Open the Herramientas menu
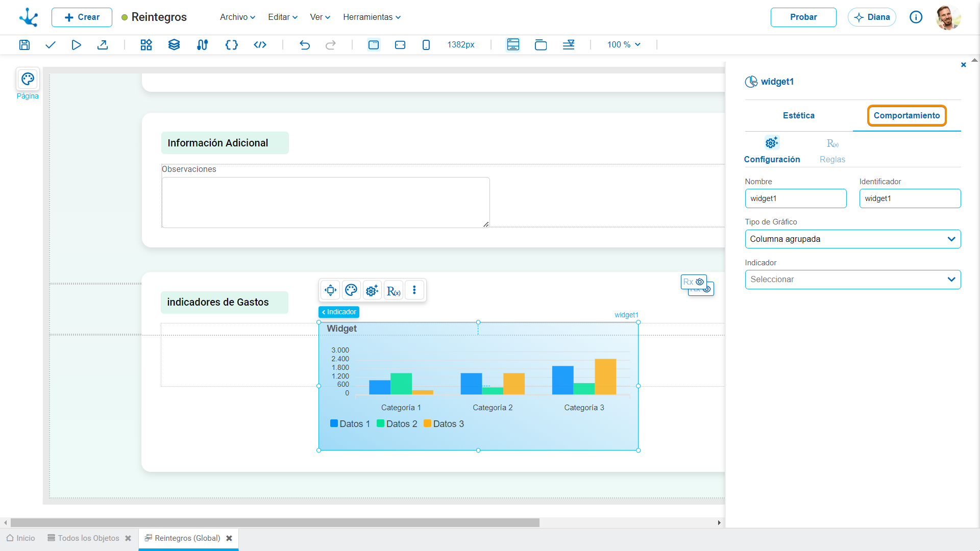The width and height of the screenshot is (980, 551). 372,17
